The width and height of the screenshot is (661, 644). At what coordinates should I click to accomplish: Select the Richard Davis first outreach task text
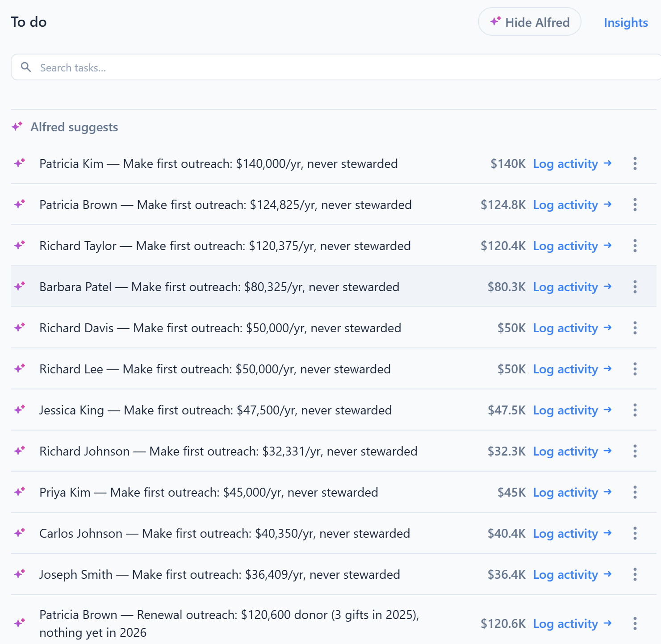[x=220, y=328]
